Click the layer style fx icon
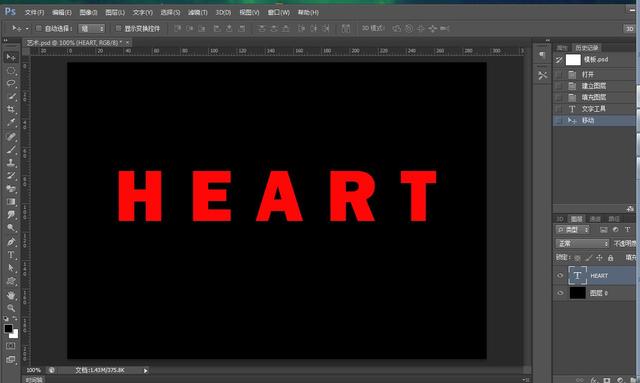This screenshot has width=640, height=383. [595, 380]
